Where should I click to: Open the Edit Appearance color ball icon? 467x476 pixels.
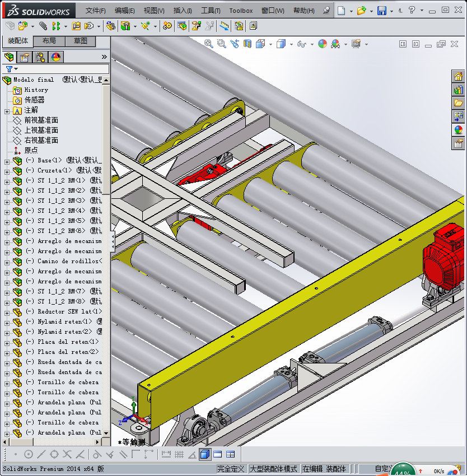pos(322,44)
